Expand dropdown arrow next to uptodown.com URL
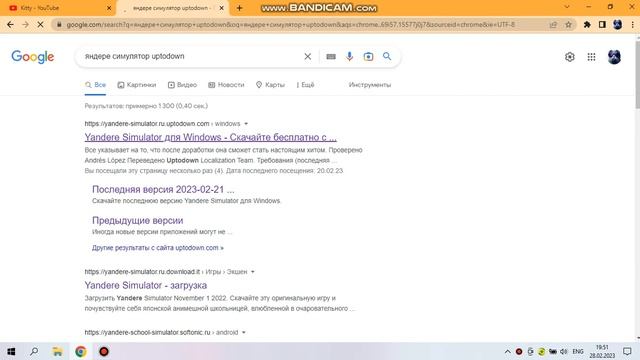640x360 pixels. (246, 124)
